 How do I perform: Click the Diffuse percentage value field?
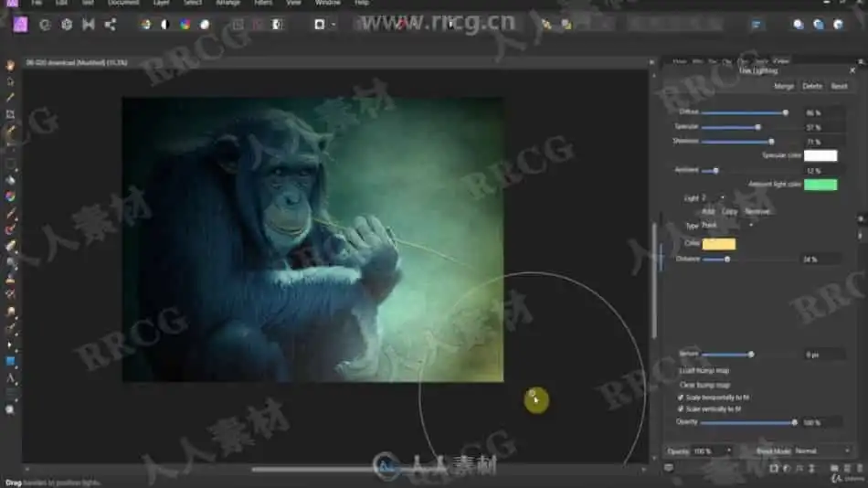click(824, 113)
